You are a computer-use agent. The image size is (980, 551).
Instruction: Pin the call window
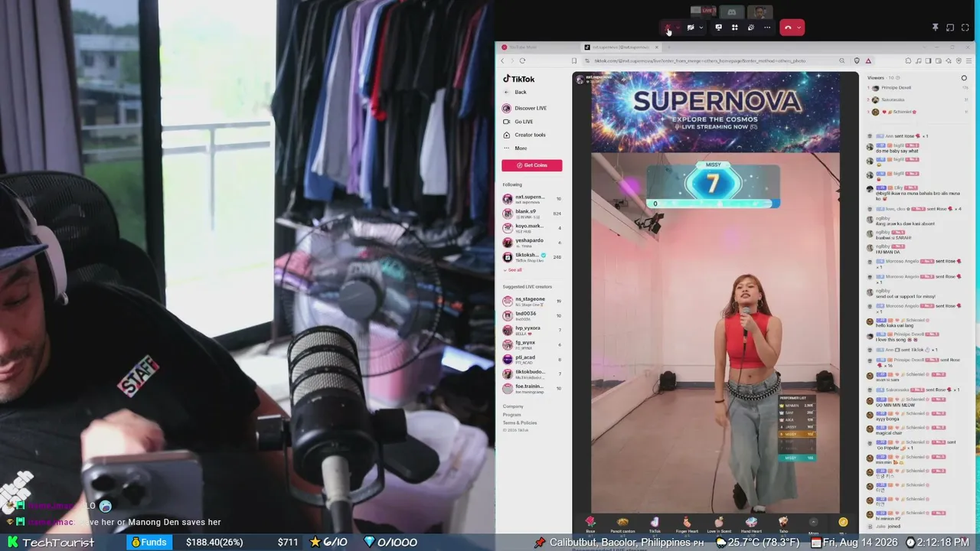pos(935,28)
